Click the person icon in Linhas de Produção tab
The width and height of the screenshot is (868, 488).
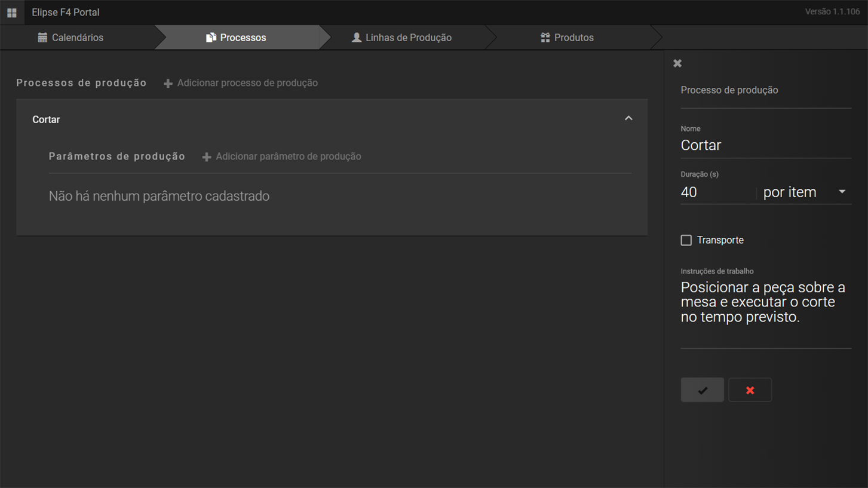[x=357, y=38]
